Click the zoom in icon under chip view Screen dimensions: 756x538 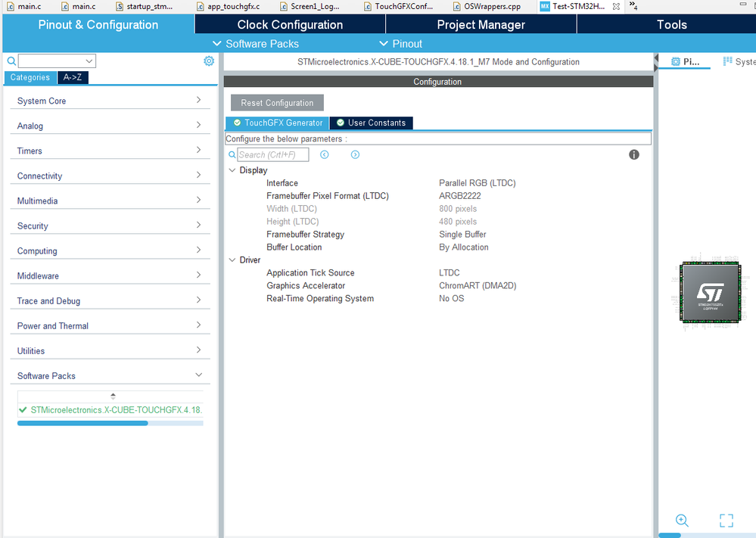click(682, 521)
